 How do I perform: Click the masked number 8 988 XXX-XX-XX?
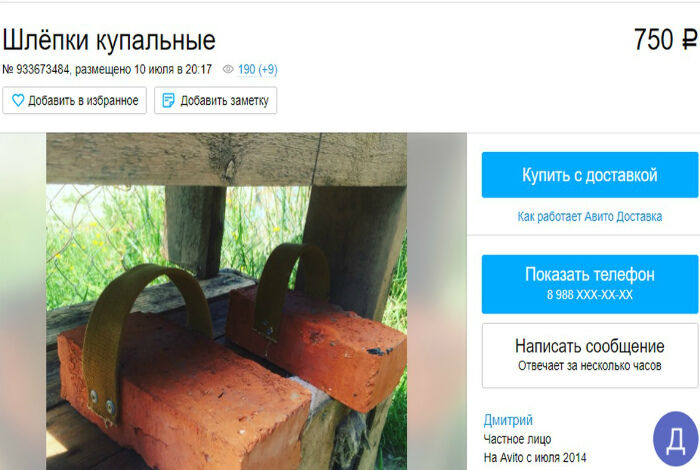tap(590, 295)
